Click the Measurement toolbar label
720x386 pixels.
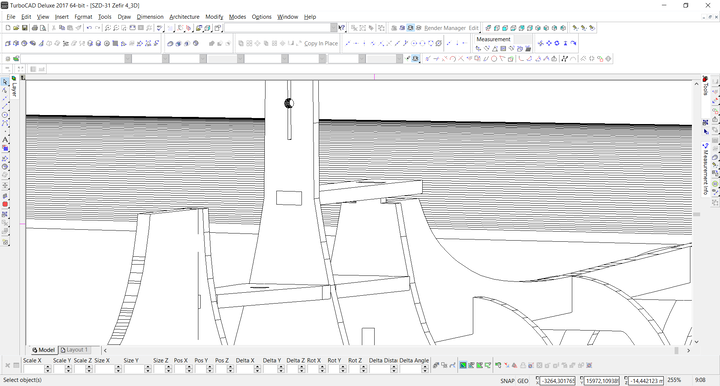coord(493,39)
